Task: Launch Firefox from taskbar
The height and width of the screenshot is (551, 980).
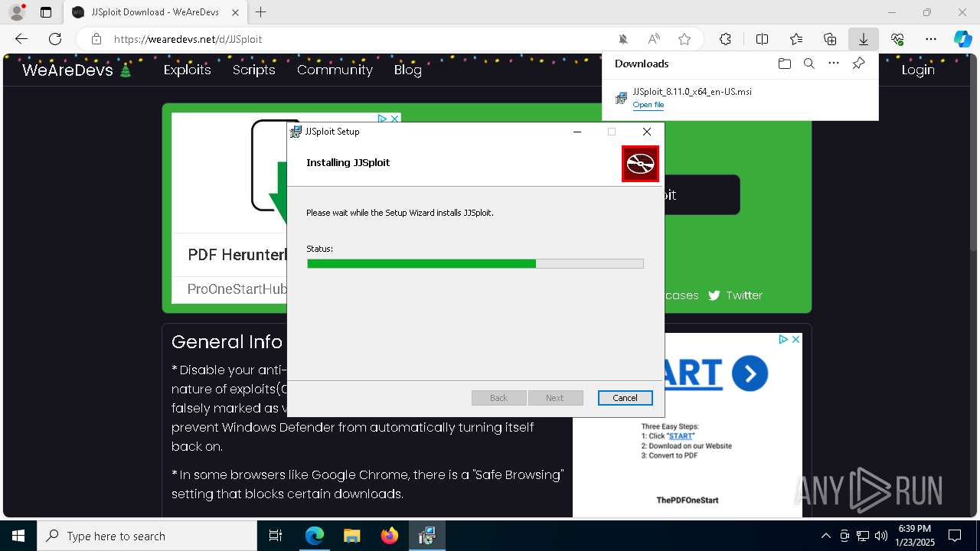Action: pyautogui.click(x=390, y=536)
